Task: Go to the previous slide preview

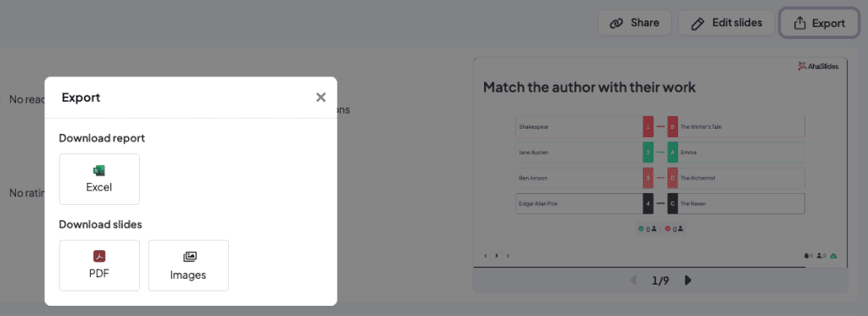Action: pos(633,280)
